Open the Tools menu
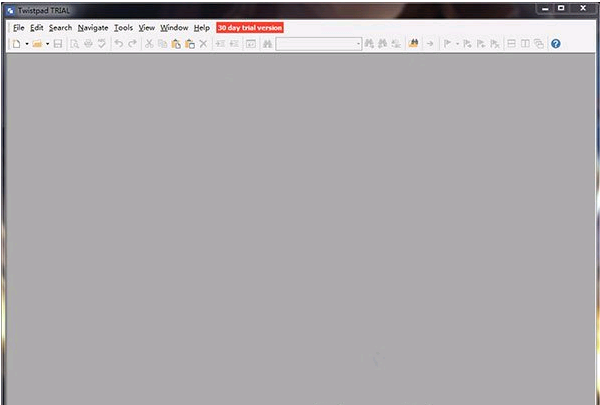This screenshot has width=600, height=405. coord(123,28)
